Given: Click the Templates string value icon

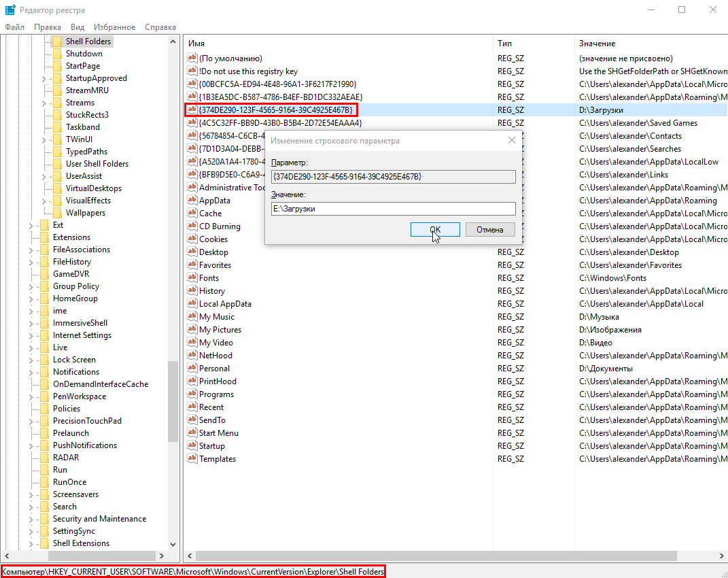Looking at the screenshot, I should [x=192, y=459].
